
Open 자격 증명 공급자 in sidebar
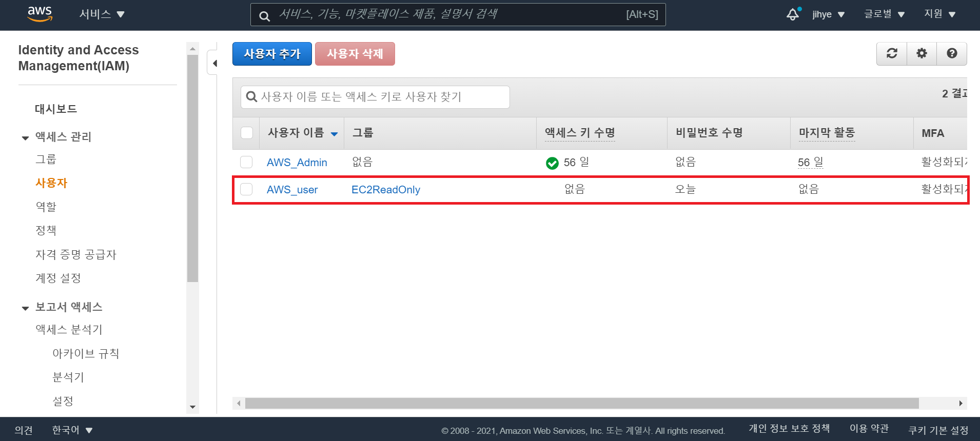[x=76, y=254]
